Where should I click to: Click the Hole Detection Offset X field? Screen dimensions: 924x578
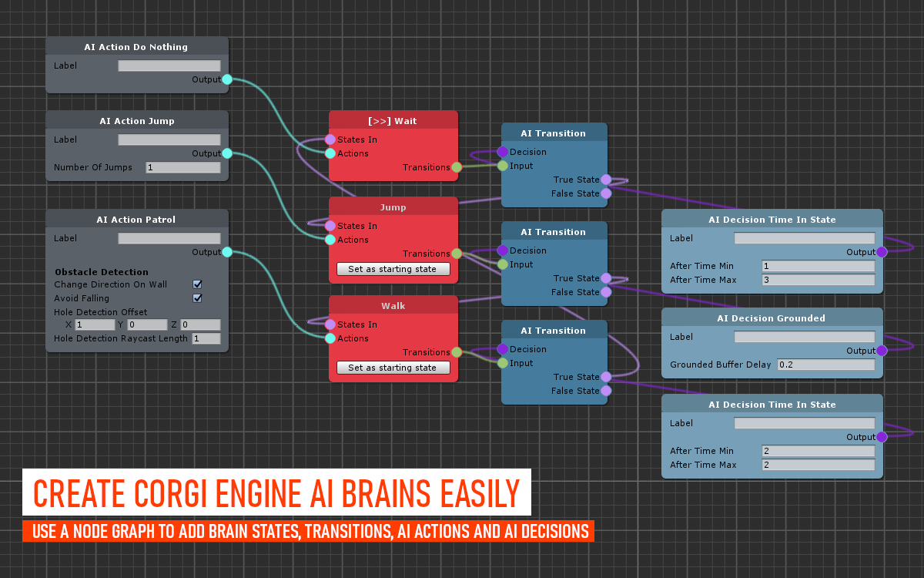click(x=95, y=324)
